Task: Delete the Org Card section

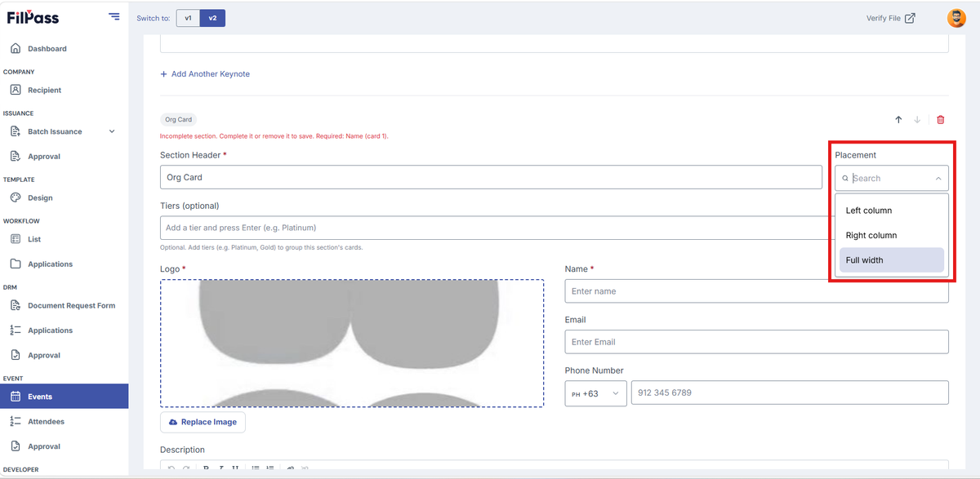Action: 940,120
